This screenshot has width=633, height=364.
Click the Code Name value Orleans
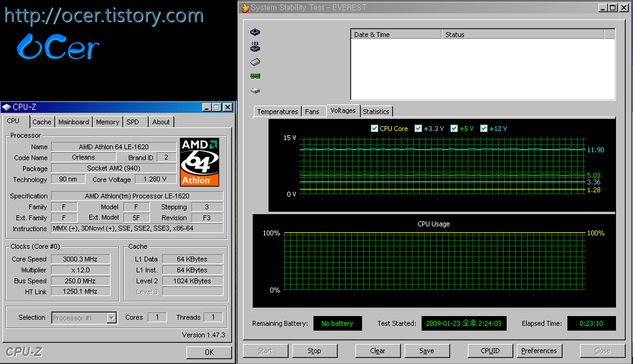84,157
